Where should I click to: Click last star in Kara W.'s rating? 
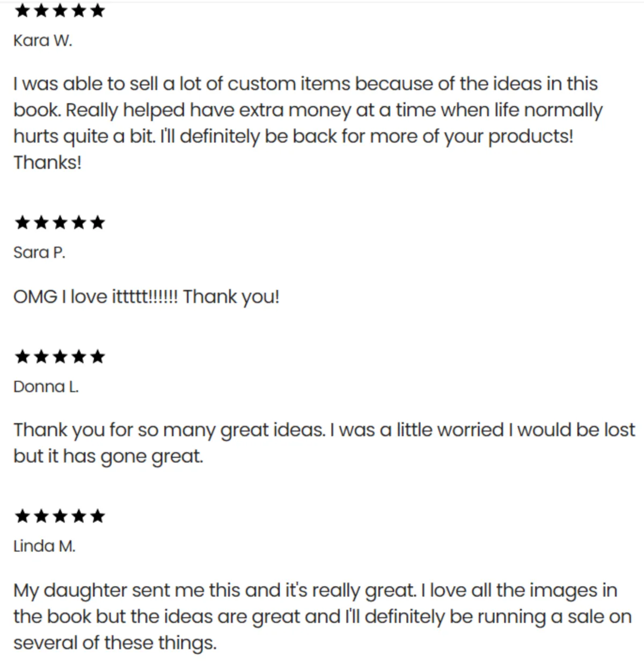coord(98,11)
